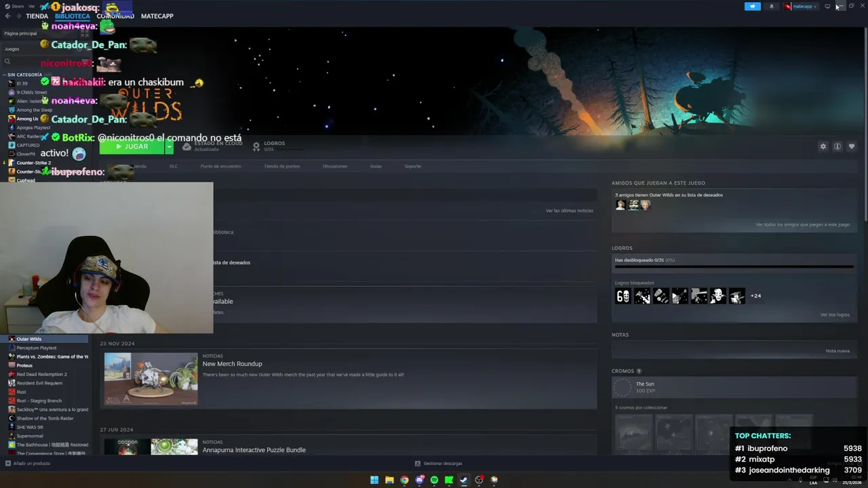Go to the BIBLIOTECA tab
The width and height of the screenshot is (868, 488).
(x=72, y=16)
